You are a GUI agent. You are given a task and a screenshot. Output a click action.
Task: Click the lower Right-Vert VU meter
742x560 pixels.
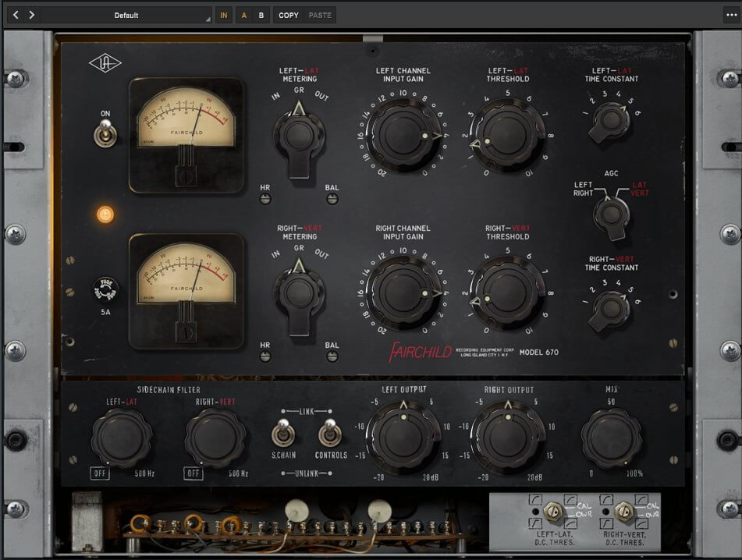[186, 292]
